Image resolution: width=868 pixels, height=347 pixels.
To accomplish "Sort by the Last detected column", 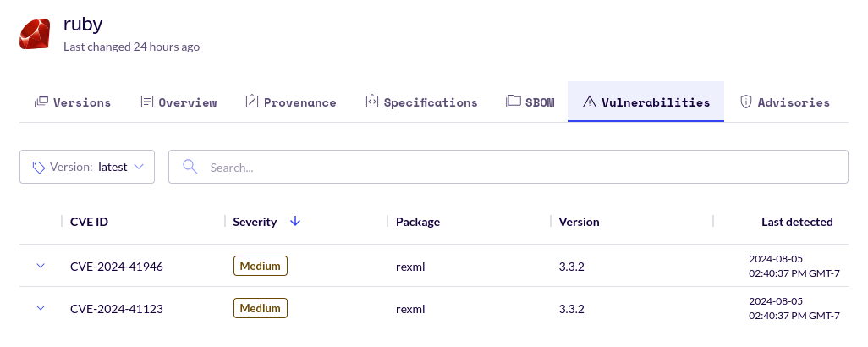I will tap(797, 222).
